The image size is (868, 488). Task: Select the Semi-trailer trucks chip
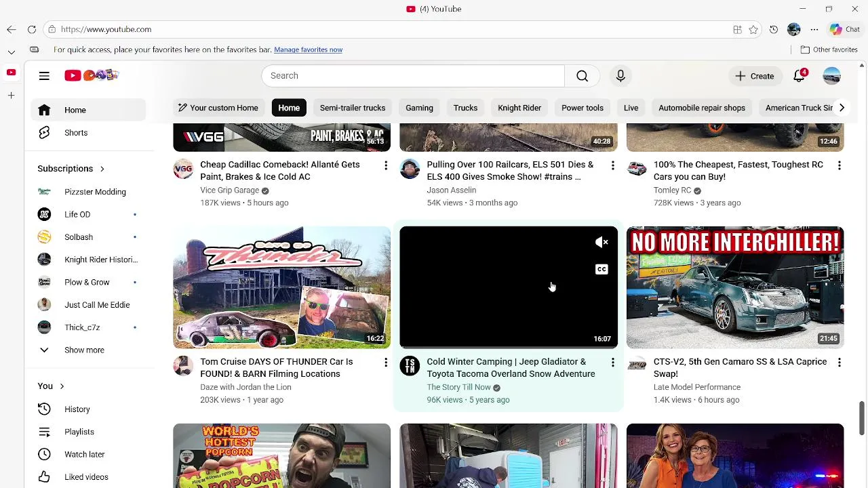click(353, 108)
